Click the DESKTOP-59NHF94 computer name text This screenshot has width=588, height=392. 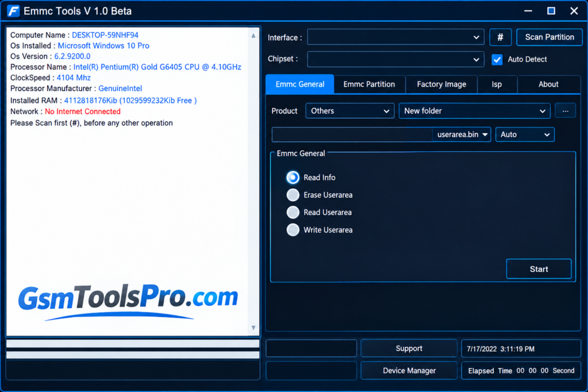point(105,35)
